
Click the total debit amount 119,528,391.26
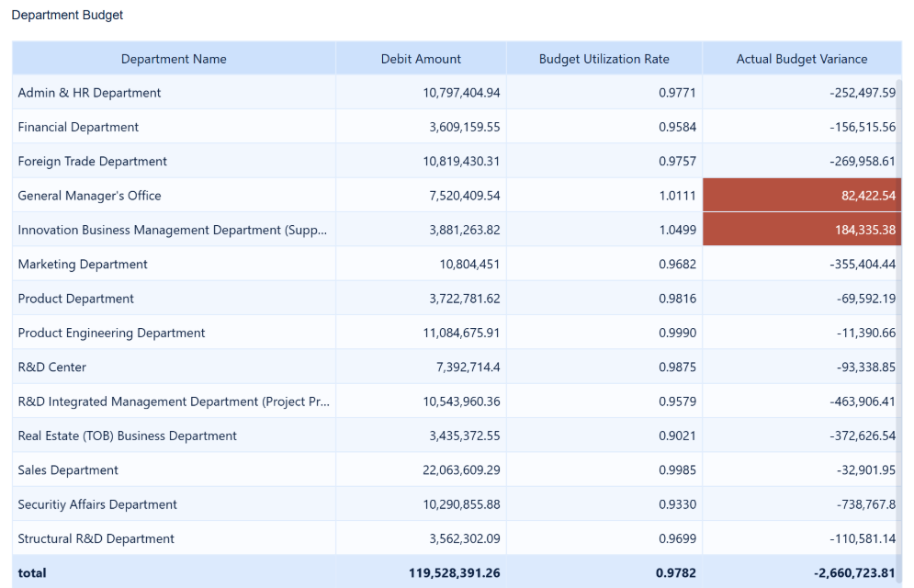[x=454, y=572]
